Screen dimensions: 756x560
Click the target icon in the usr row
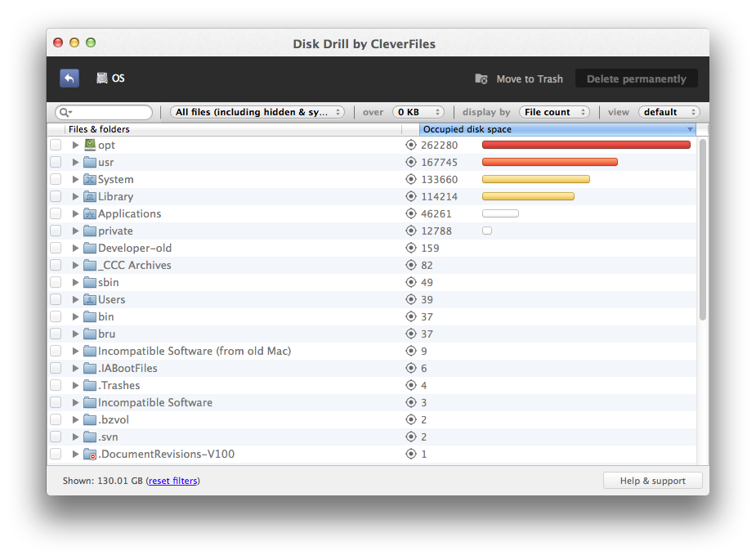click(x=411, y=162)
